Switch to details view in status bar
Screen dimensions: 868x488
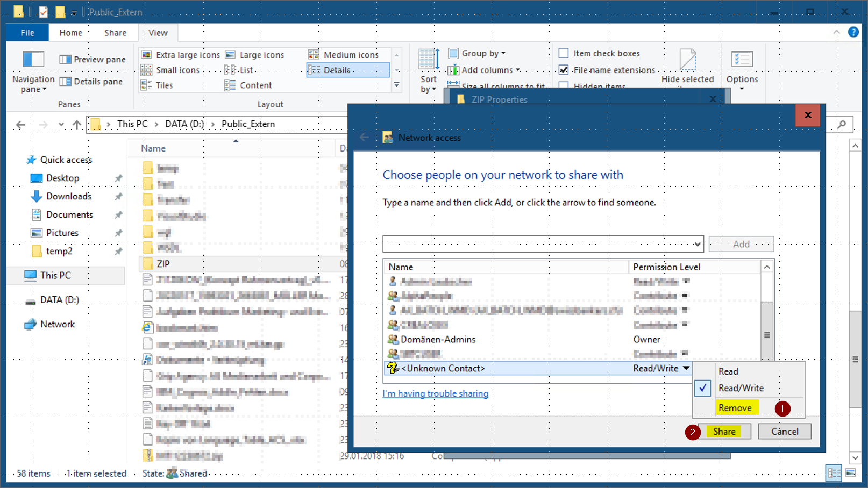tap(834, 473)
